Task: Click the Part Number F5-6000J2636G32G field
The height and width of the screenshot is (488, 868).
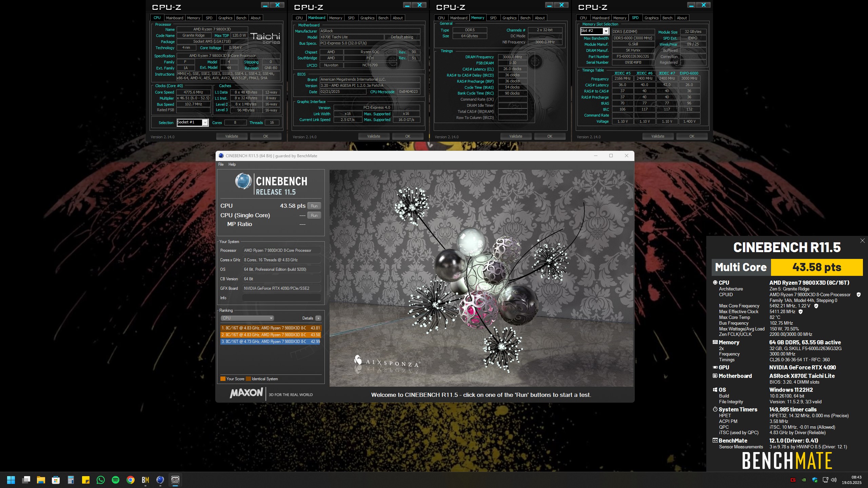Action: (x=633, y=57)
